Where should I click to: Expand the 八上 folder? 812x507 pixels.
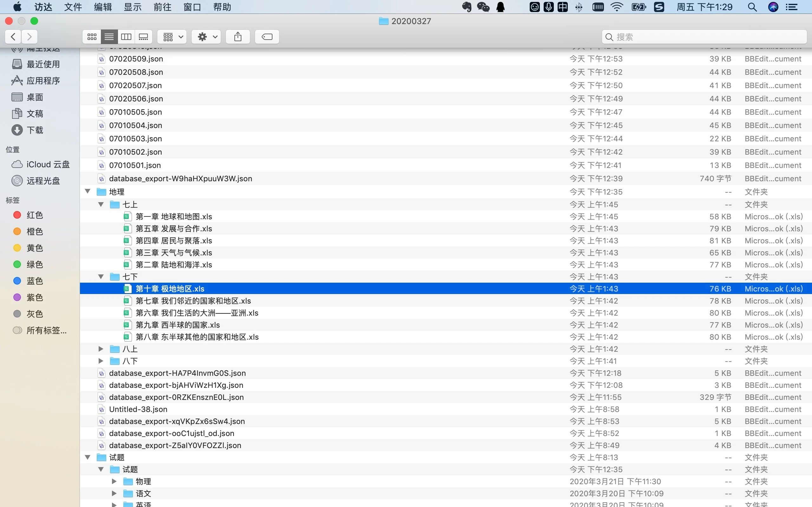[x=101, y=349]
